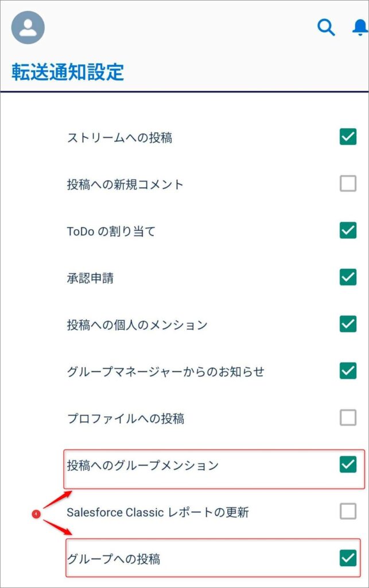Viewport: 369px width, 588px height.
Task: Open the notifications bell icon
Action: [x=361, y=27]
